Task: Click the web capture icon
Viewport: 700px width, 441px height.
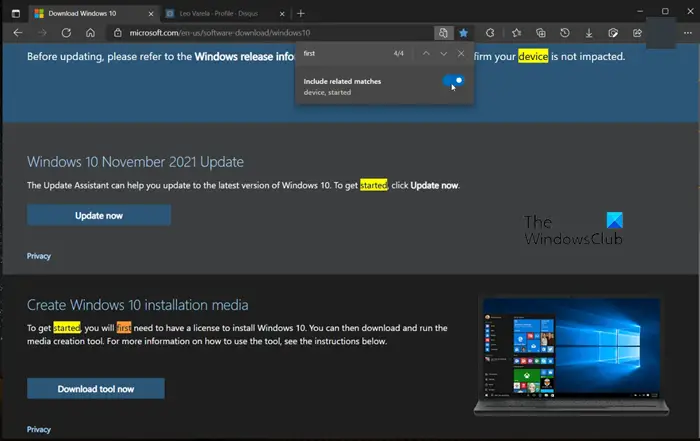Action: [x=613, y=33]
